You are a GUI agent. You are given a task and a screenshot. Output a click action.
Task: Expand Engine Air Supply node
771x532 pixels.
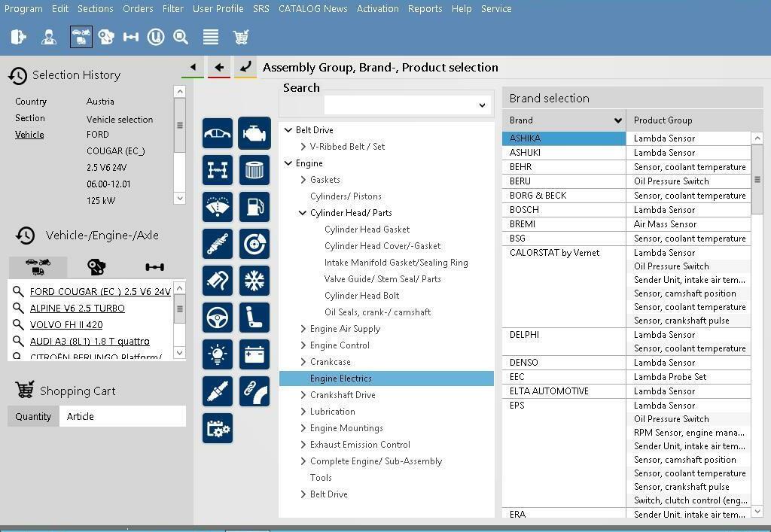tap(303, 329)
